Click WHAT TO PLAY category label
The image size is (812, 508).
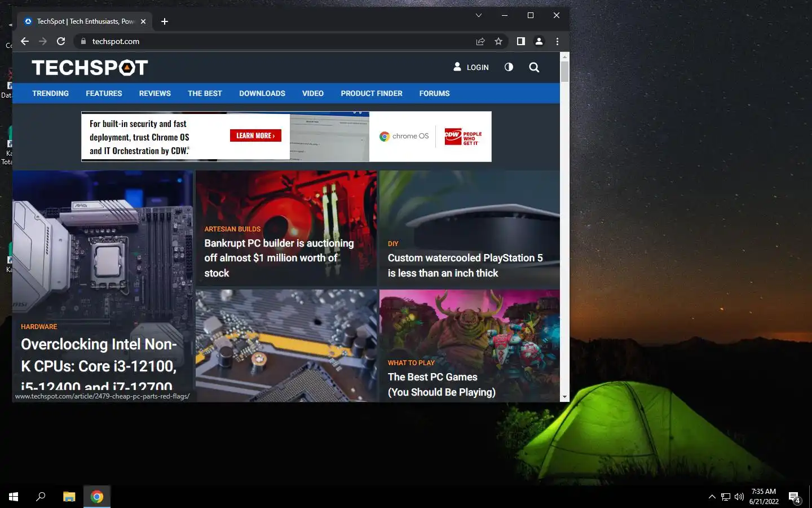tap(411, 363)
